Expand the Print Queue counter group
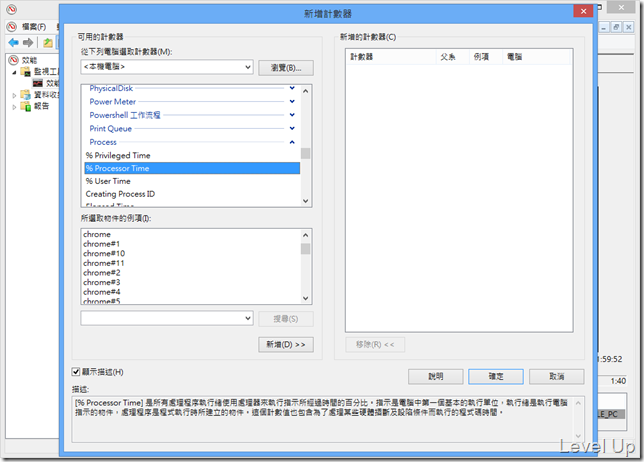 click(292, 129)
